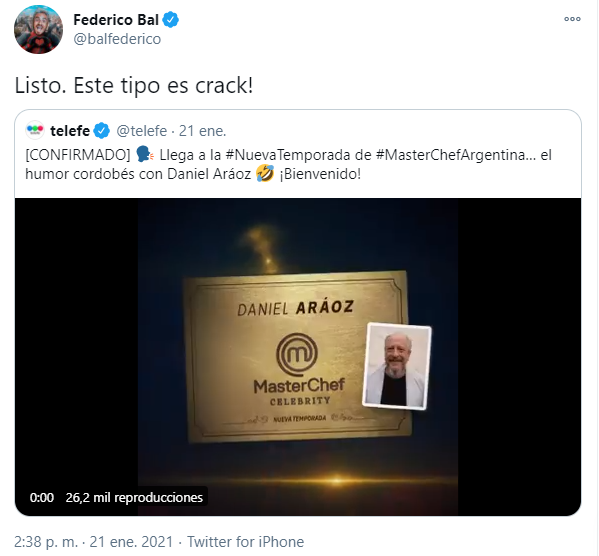Open the Federico Bal display name
This screenshot has width=599, height=556.
pyautogui.click(x=116, y=20)
